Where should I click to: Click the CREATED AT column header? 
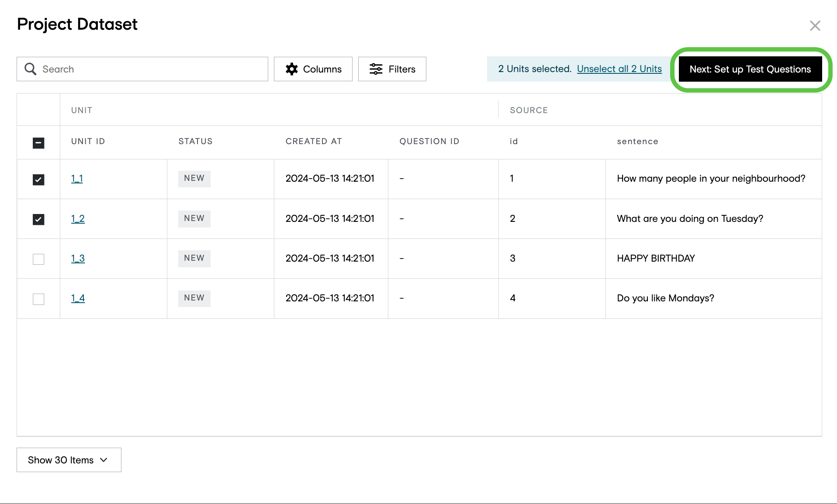coord(314,142)
